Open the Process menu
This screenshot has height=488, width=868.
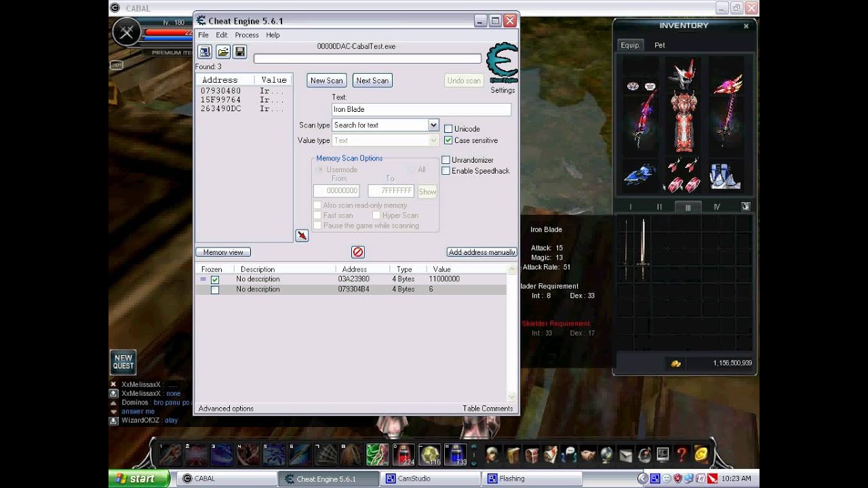tap(247, 35)
